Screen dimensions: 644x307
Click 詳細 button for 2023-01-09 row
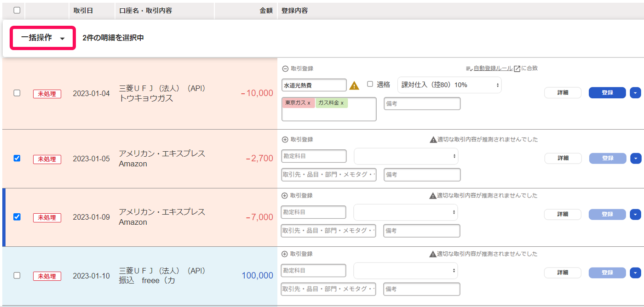[x=563, y=215]
